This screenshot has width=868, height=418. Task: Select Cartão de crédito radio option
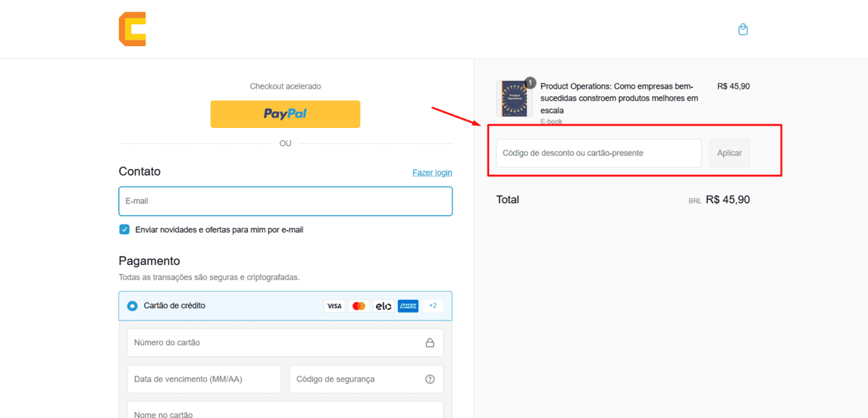[x=133, y=306]
